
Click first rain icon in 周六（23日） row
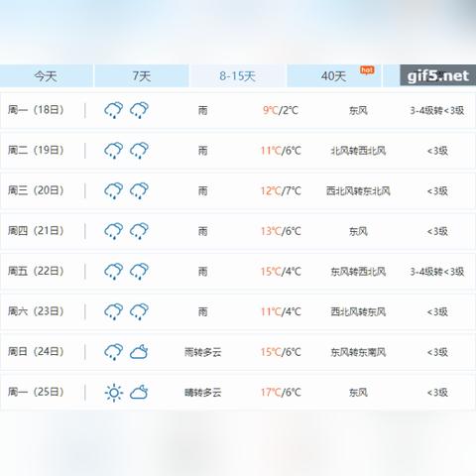coord(114,311)
